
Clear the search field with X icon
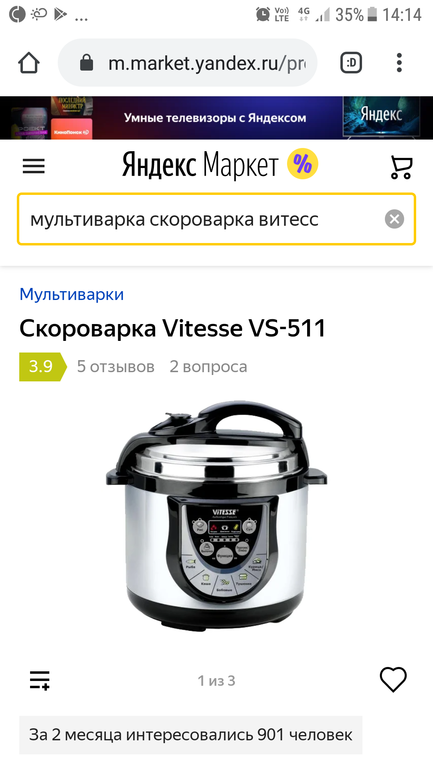[394, 219]
